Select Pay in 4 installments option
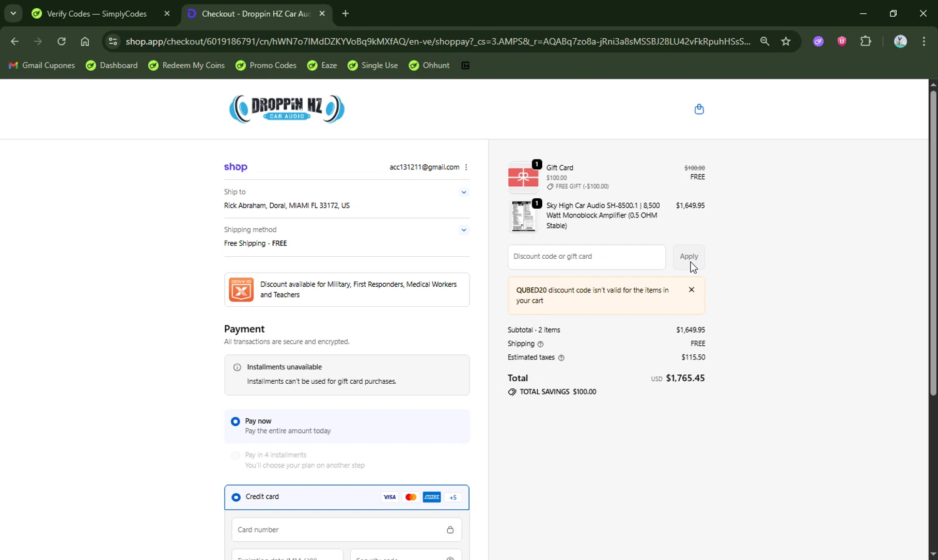 click(x=236, y=456)
